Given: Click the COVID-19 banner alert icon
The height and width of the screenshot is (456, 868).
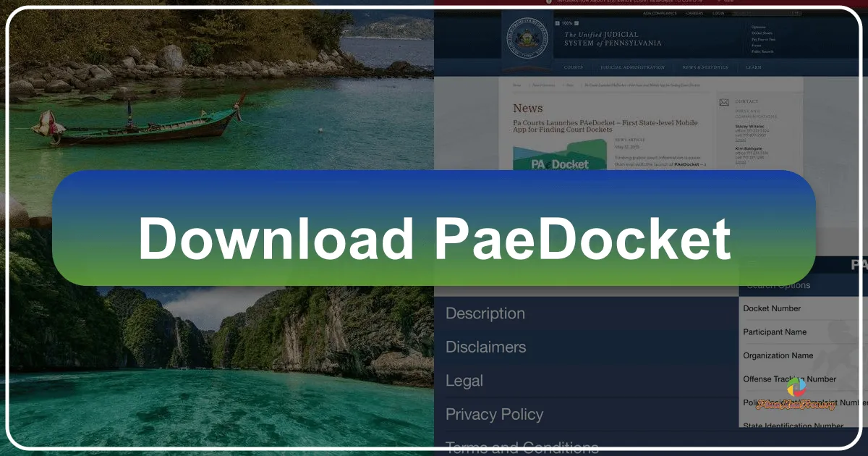Looking at the screenshot, I should [548, 3].
